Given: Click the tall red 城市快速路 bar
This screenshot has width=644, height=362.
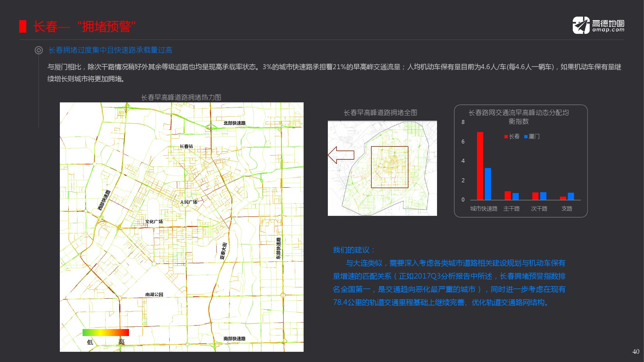Looking at the screenshot, I should (x=480, y=166).
